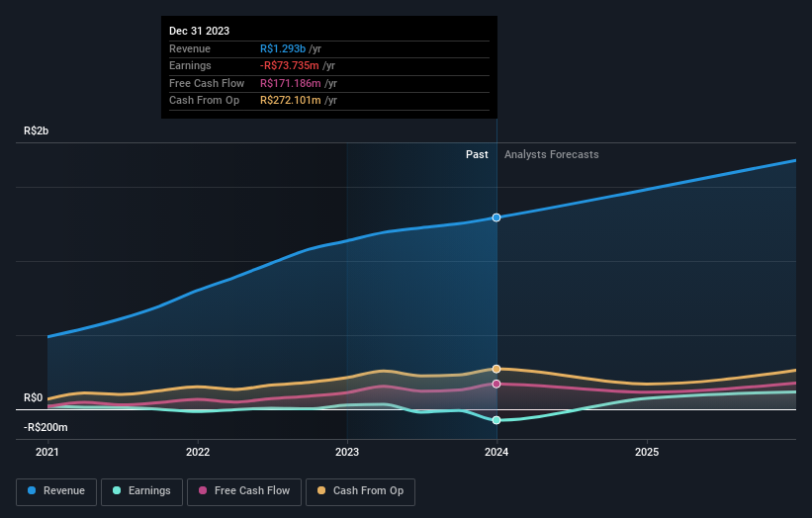
Task: Click the Revenue row label in tooltip
Action: click(190, 48)
